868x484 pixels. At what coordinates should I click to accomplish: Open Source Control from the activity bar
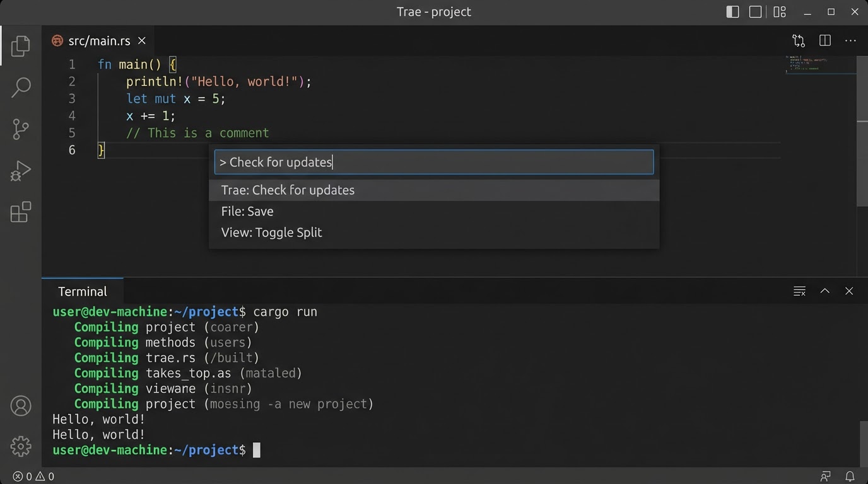(x=21, y=129)
